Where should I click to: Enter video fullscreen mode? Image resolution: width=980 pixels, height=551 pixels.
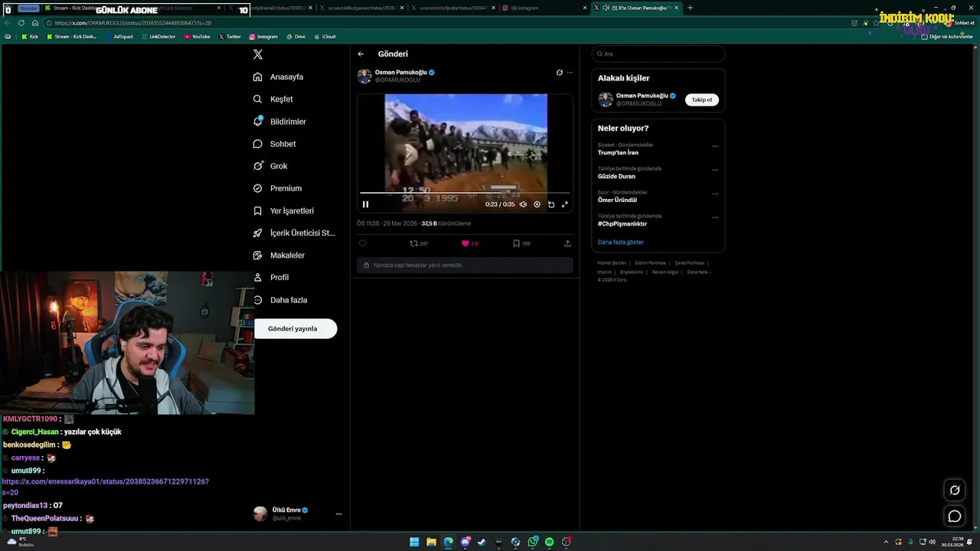point(565,204)
